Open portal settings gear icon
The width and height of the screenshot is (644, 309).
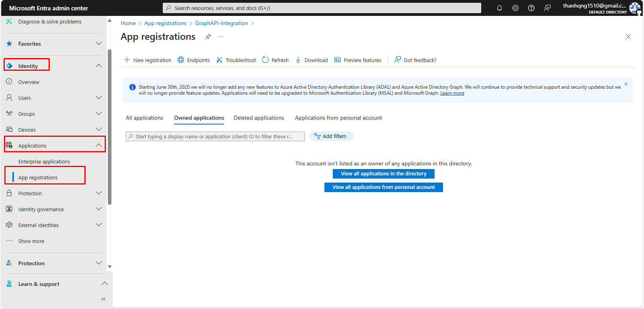point(515,8)
